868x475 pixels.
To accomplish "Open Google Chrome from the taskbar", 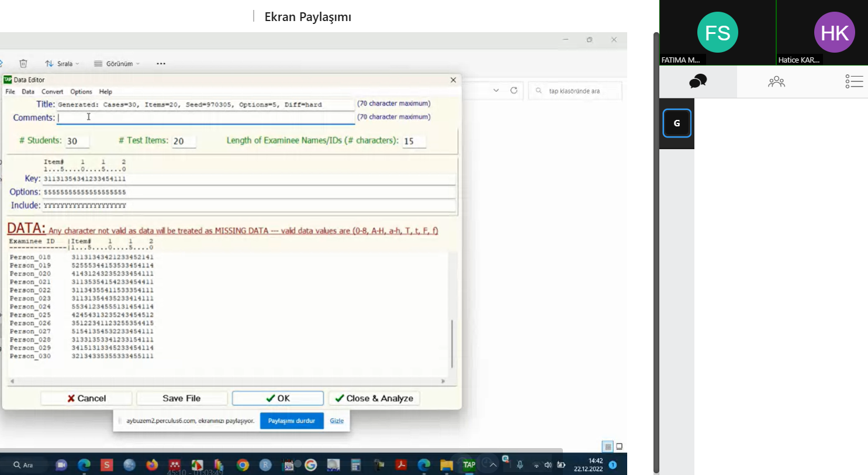I will click(x=243, y=465).
